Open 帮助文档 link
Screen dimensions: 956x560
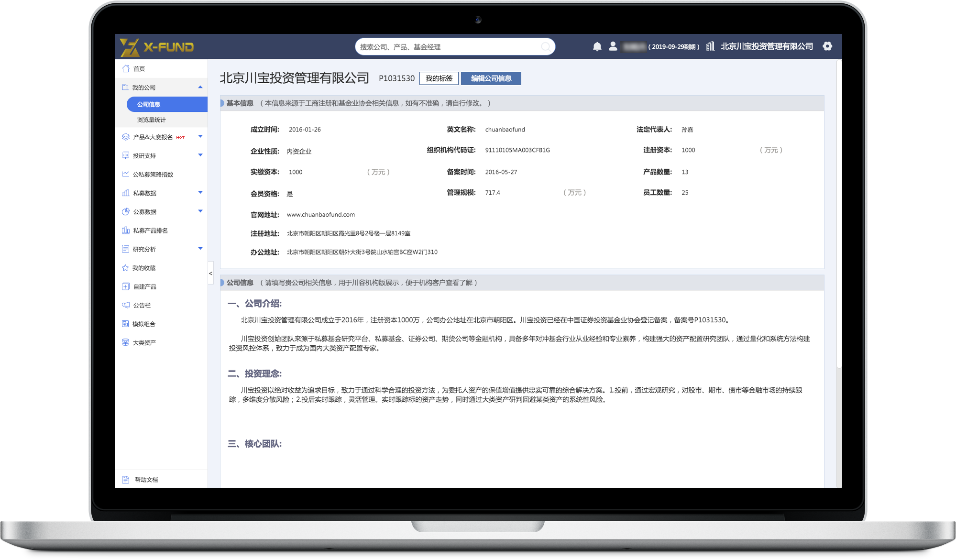click(146, 480)
